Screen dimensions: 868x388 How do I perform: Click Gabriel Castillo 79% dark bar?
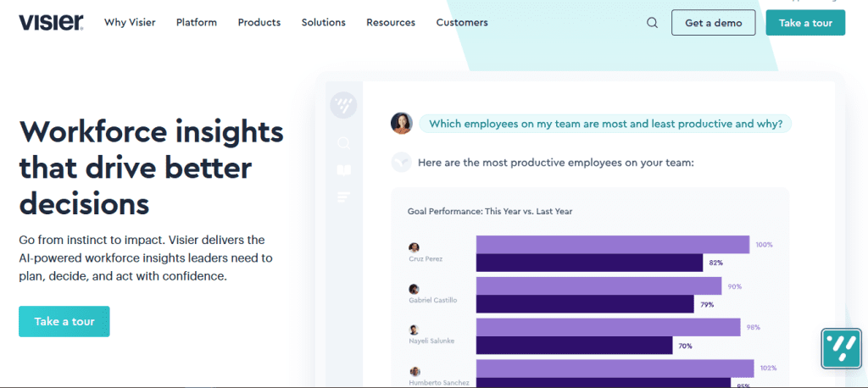(585, 304)
